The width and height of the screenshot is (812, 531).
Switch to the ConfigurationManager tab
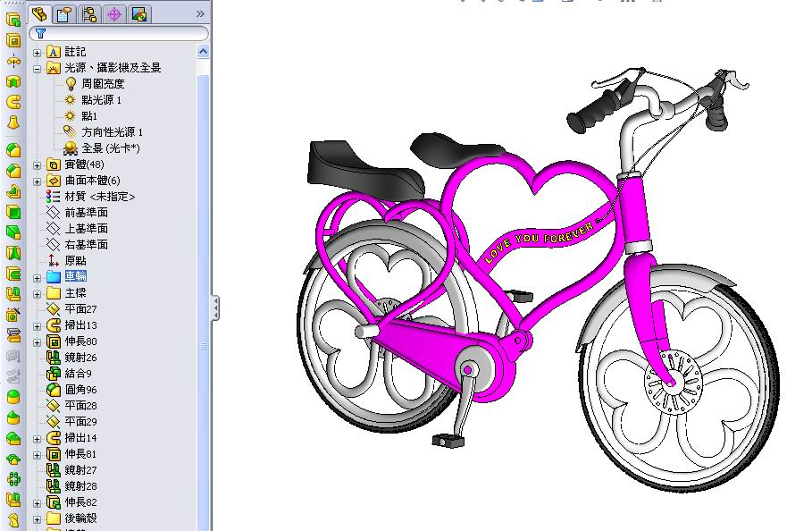click(x=89, y=14)
